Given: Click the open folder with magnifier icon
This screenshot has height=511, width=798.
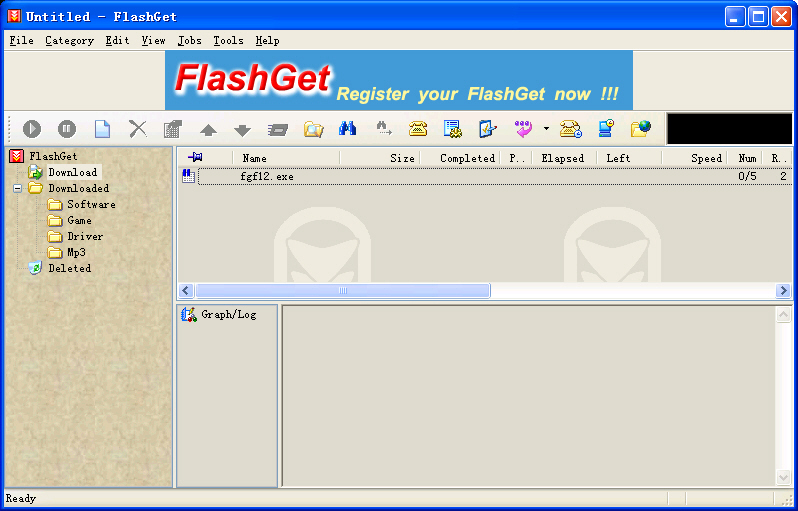Looking at the screenshot, I should click(314, 129).
